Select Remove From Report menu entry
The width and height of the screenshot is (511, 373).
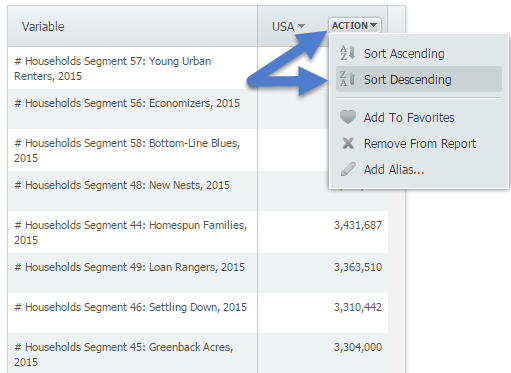[419, 144]
